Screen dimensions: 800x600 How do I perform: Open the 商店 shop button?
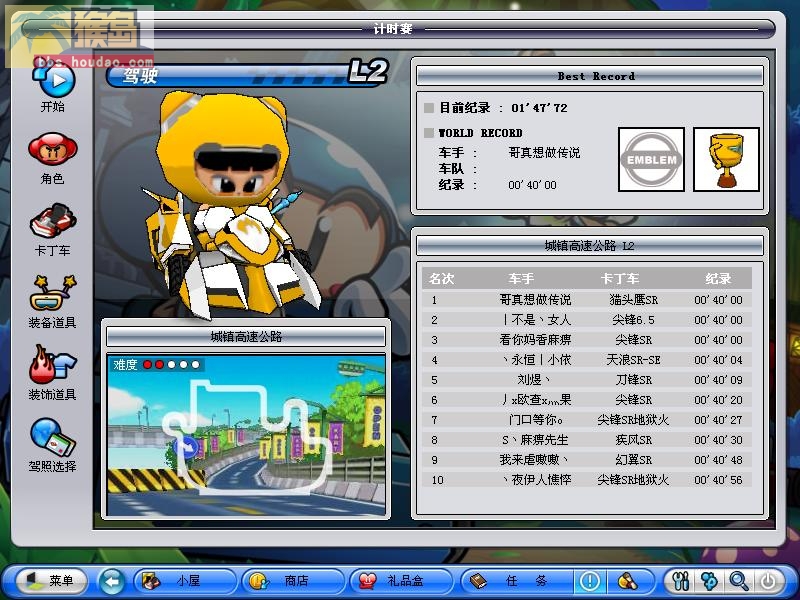tap(293, 581)
